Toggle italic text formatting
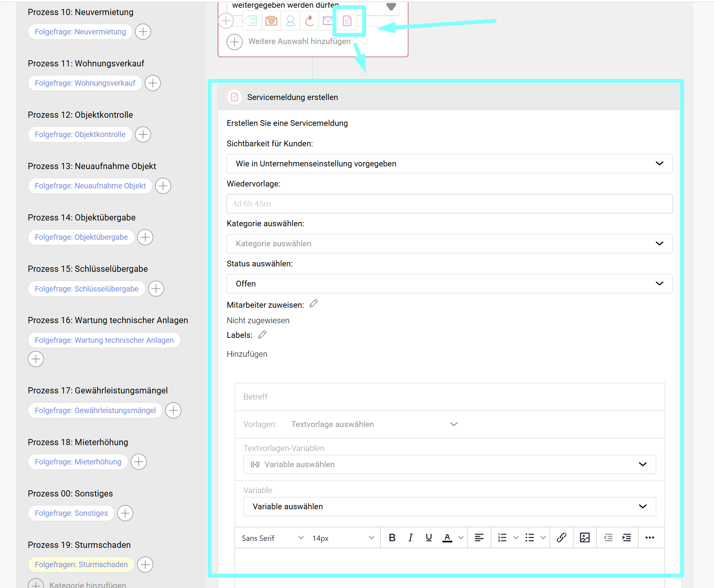Image resolution: width=714 pixels, height=588 pixels. [410, 537]
